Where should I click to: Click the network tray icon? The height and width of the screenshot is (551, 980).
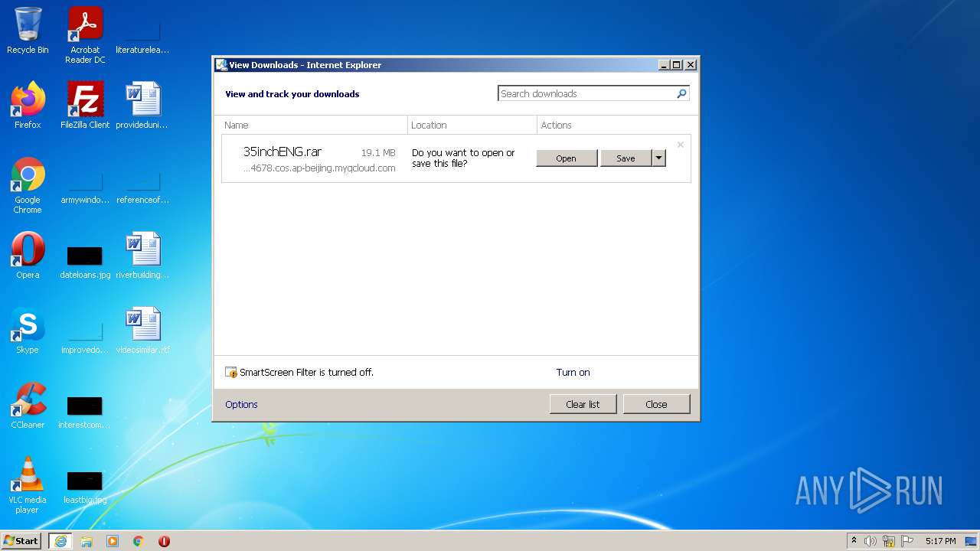pos(889,541)
